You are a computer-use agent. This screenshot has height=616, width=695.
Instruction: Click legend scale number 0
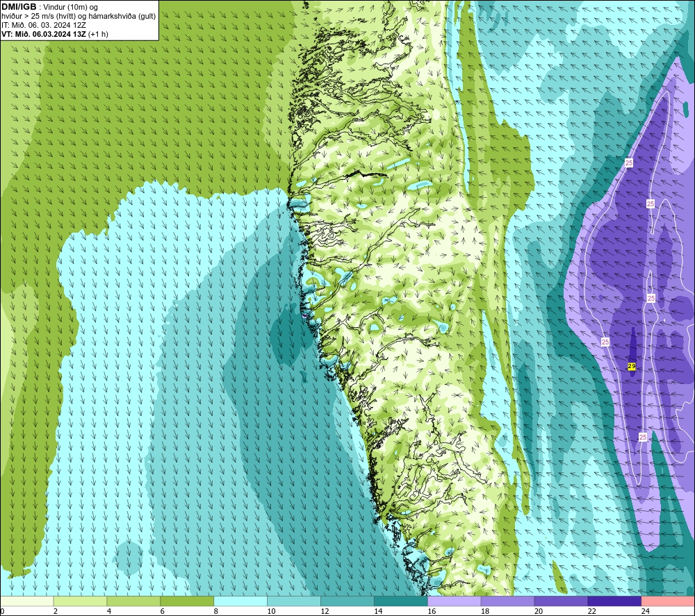[x=3, y=611]
